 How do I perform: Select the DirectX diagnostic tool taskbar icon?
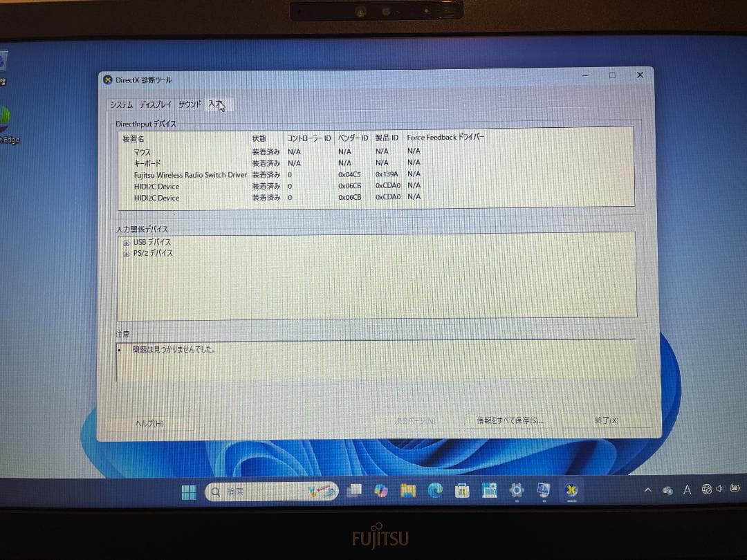pyautogui.click(x=570, y=491)
